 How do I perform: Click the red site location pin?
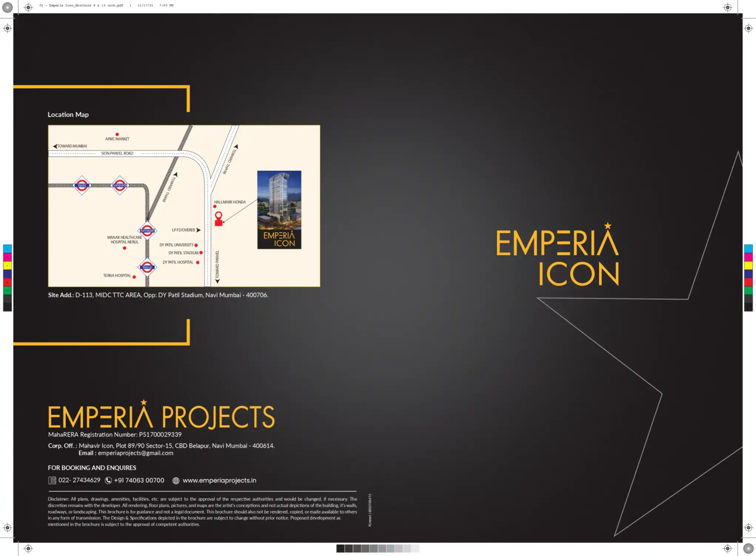tap(219, 218)
